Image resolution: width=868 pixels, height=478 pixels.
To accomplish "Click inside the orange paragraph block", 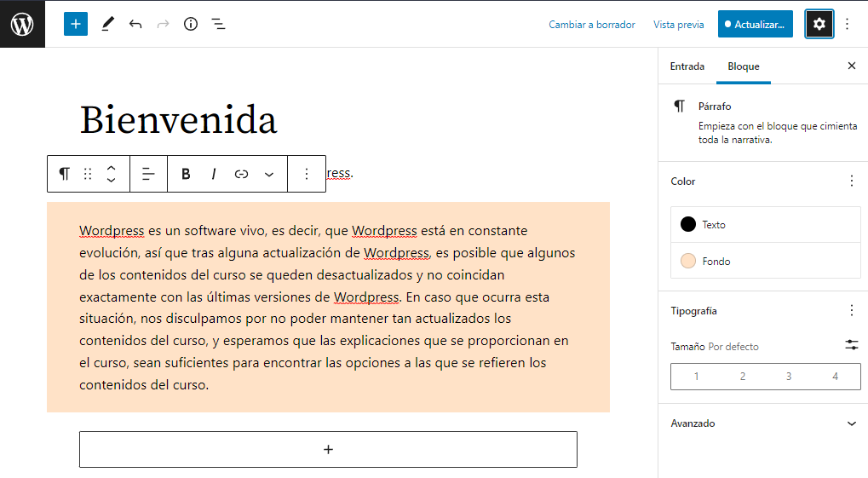I will (x=328, y=308).
